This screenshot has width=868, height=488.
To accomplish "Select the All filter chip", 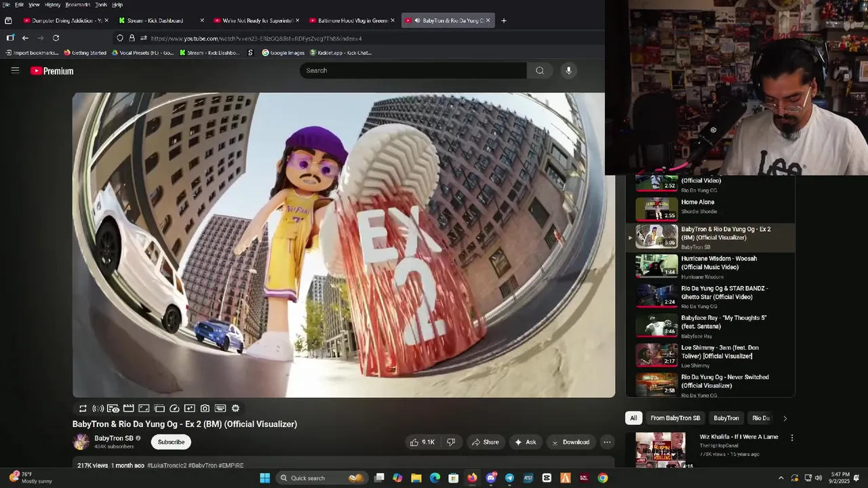I will click(633, 418).
